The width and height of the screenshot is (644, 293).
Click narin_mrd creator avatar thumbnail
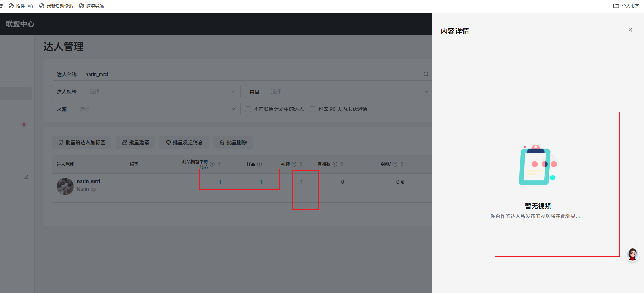[x=65, y=186]
